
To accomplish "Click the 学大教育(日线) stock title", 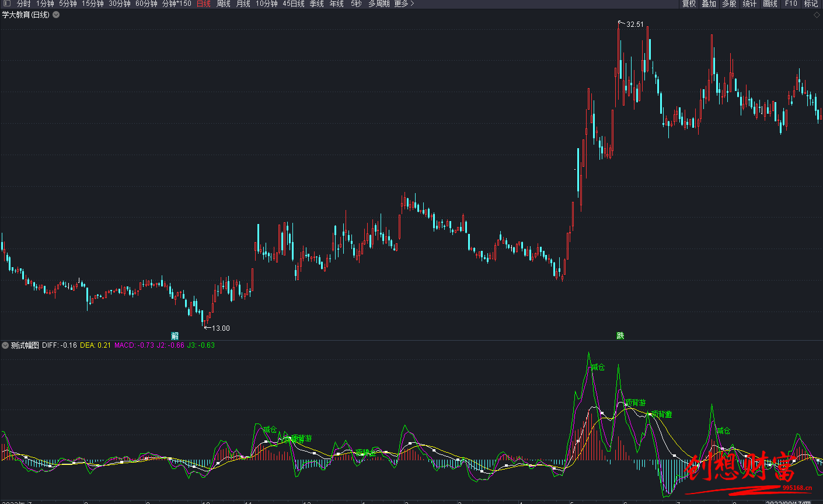I will pos(26,15).
